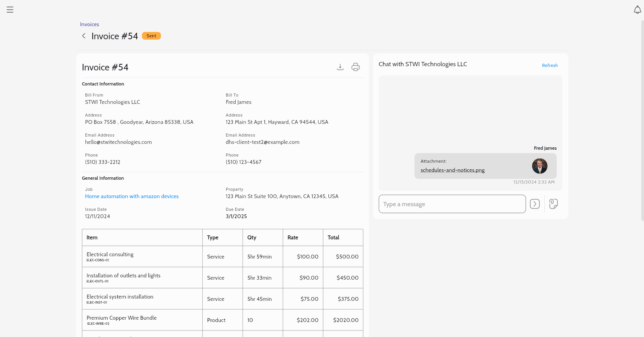Select the Premium Copper Wire Bundle row
The height and width of the screenshot is (337, 644).
pos(121,318)
